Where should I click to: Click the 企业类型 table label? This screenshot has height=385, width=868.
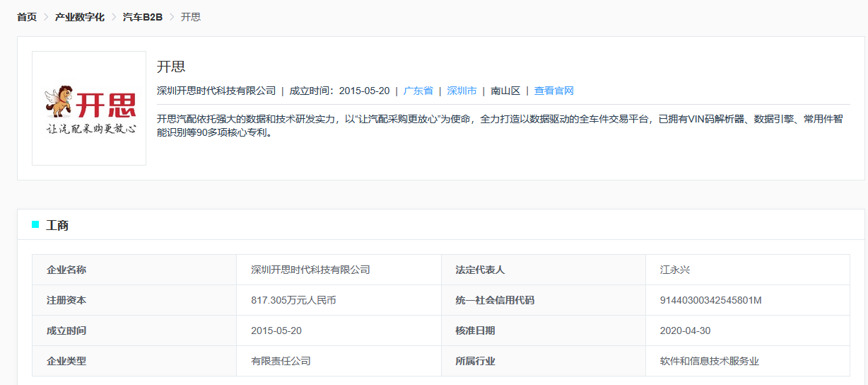(66, 361)
